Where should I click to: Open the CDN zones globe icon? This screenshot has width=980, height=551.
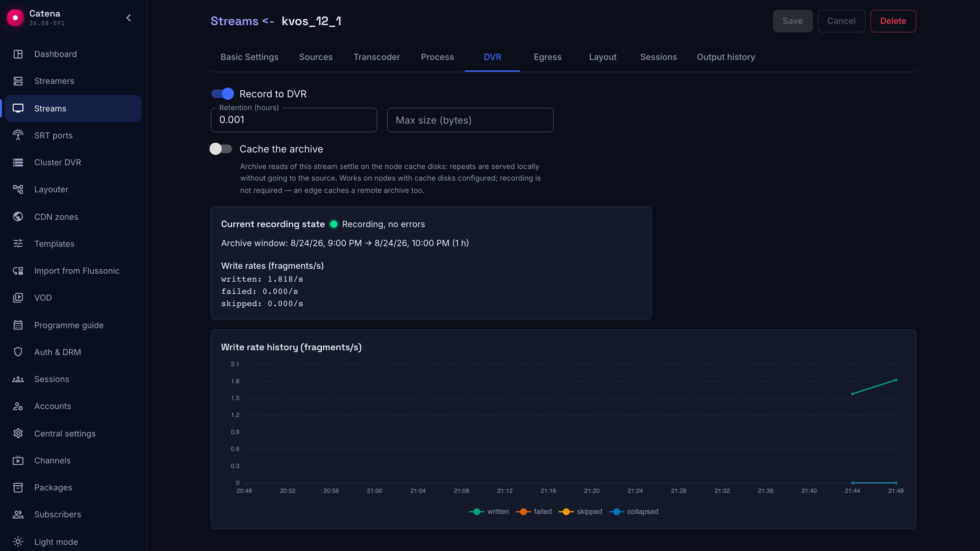pyautogui.click(x=18, y=217)
